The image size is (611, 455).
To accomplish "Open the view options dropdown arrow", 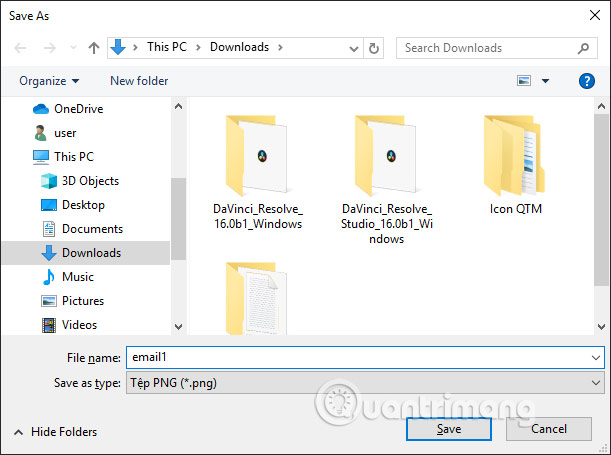I will (546, 81).
